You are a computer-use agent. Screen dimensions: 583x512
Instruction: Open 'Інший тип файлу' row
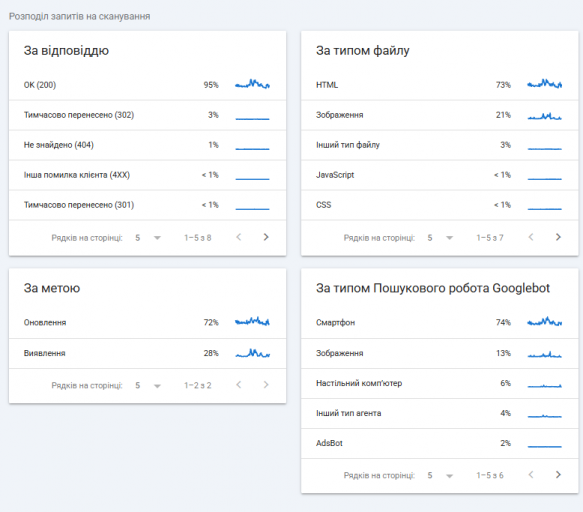coord(440,145)
